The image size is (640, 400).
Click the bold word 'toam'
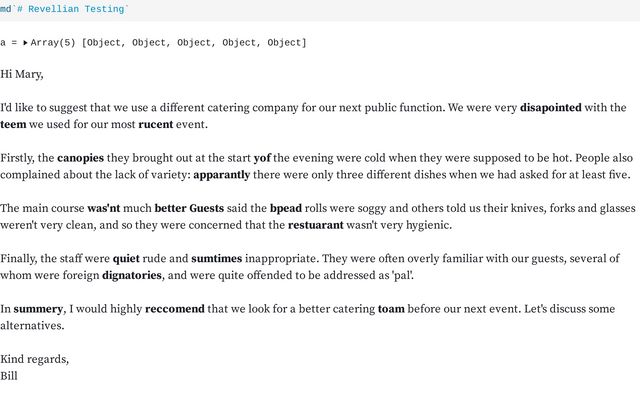391,308
